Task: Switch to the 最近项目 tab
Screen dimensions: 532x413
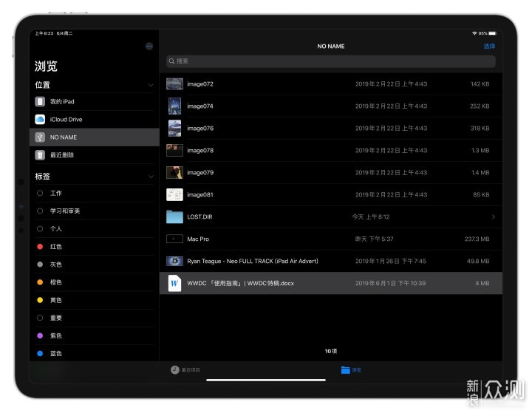Action: pyautogui.click(x=185, y=369)
